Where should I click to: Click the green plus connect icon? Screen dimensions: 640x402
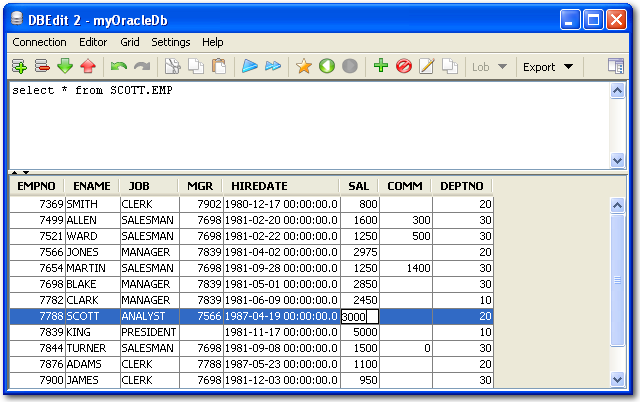click(x=19, y=67)
